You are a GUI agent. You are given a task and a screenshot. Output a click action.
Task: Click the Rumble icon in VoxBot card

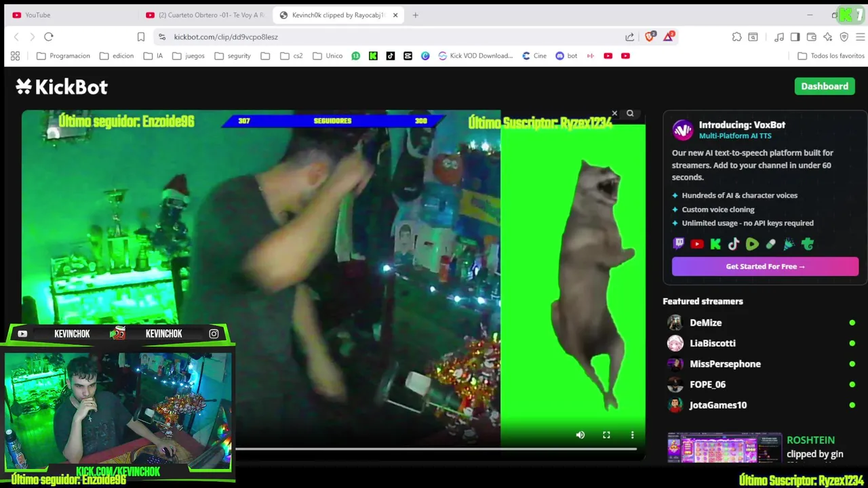752,244
